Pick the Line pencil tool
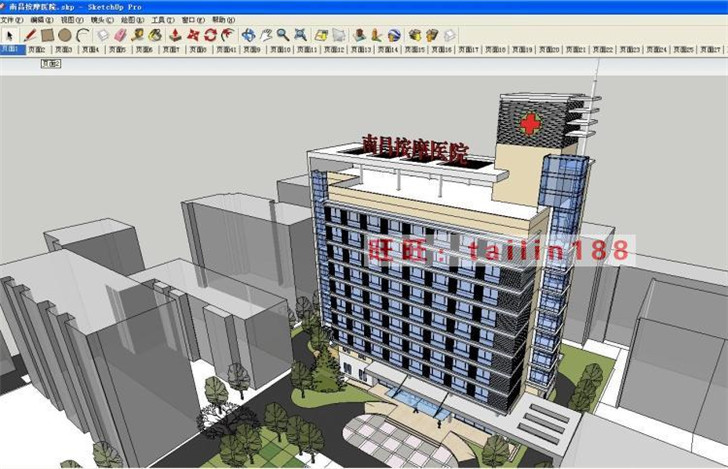The image size is (728, 469). tap(29, 35)
